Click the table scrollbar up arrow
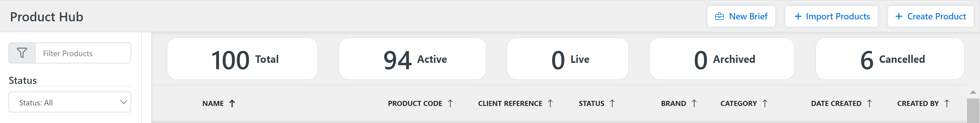The height and width of the screenshot is (123, 980). point(973,92)
